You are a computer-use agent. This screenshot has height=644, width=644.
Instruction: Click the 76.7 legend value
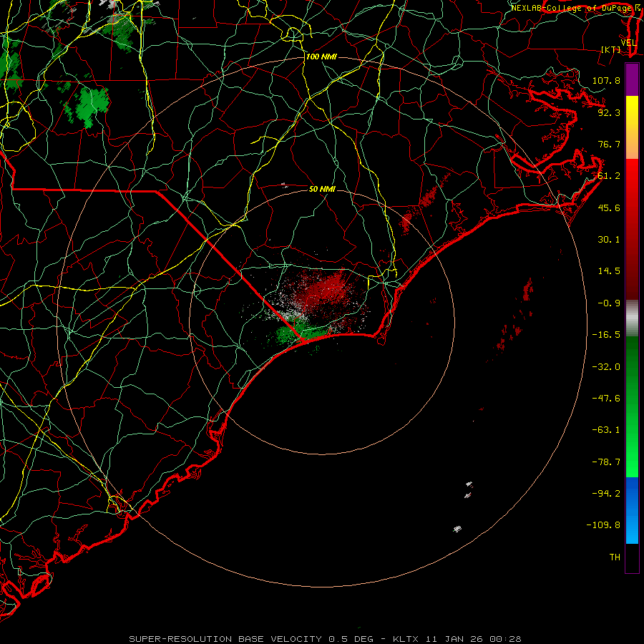(609, 144)
